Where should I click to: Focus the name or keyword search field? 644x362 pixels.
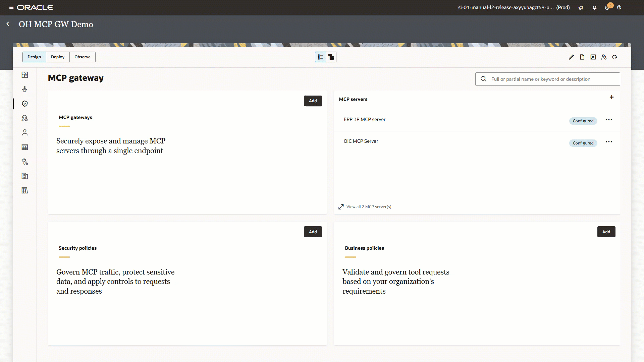[x=548, y=79]
